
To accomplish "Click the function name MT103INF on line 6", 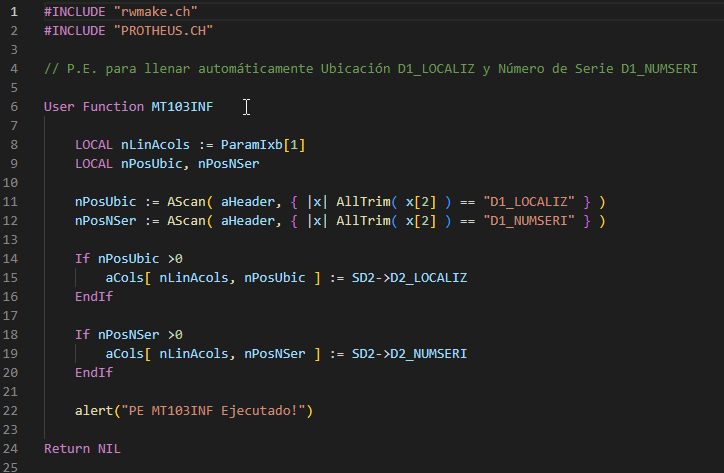I will tap(182, 107).
